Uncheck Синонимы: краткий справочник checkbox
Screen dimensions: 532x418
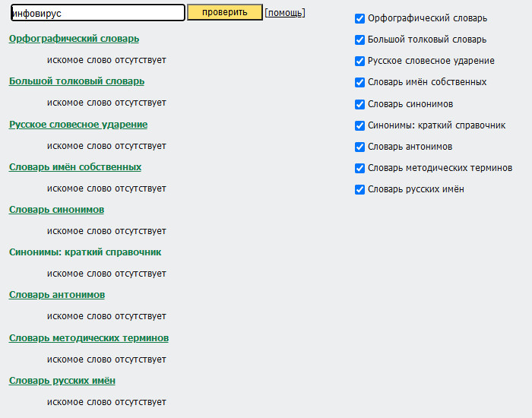coord(359,125)
